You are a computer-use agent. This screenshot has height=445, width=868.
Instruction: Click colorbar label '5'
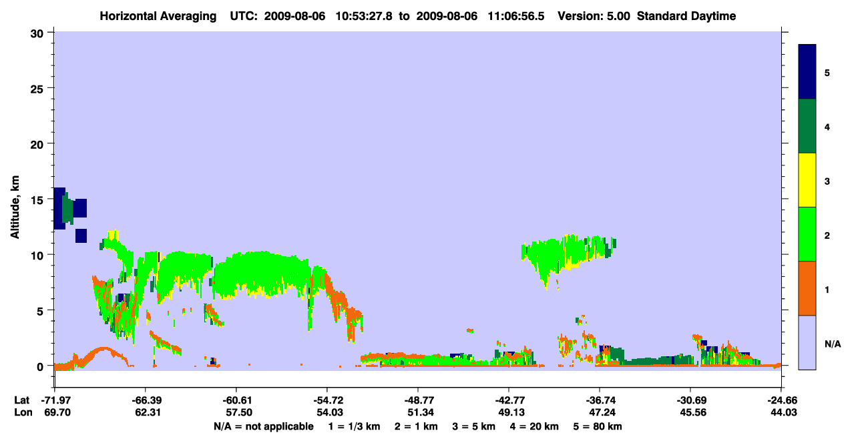point(827,72)
